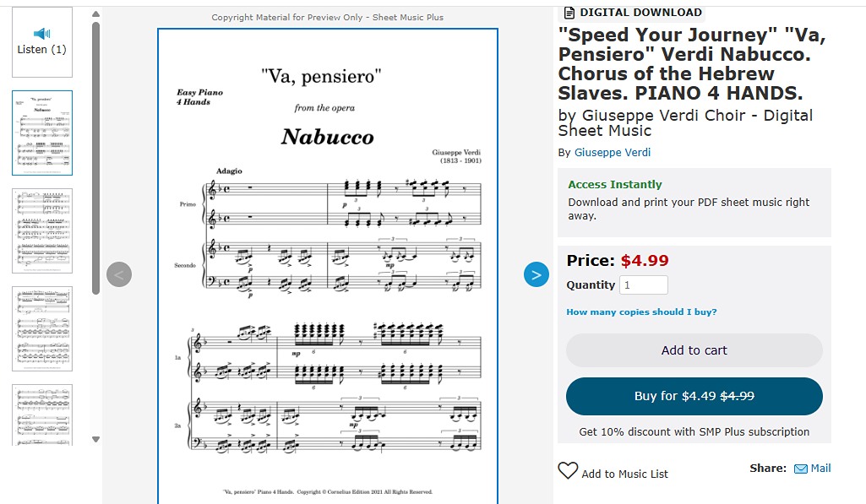Click the heart icon for Music List

[x=568, y=471]
